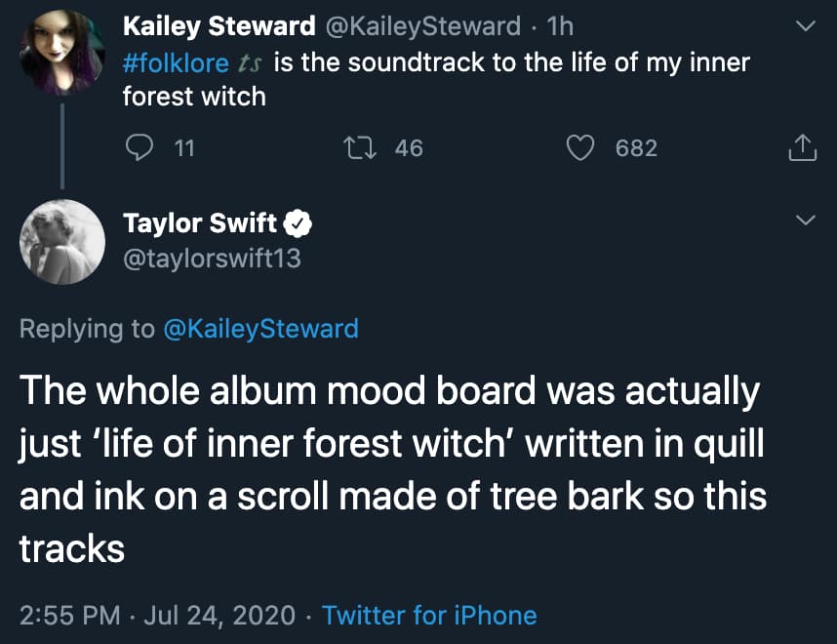Click the @KaileySteward handle beside the name
The height and width of the screenshot is (644, 837).
pyautogui.click(x=422, y=27)
